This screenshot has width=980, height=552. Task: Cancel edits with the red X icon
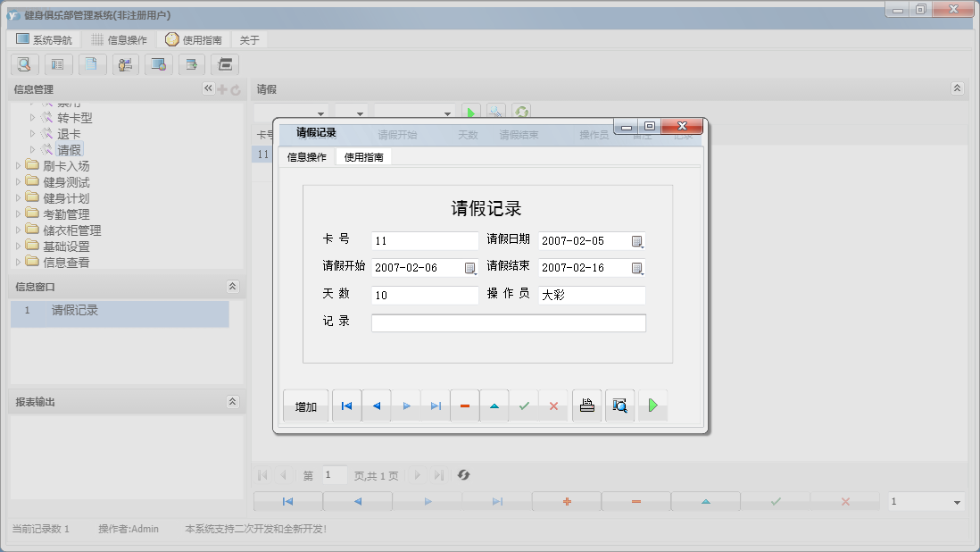553,405
